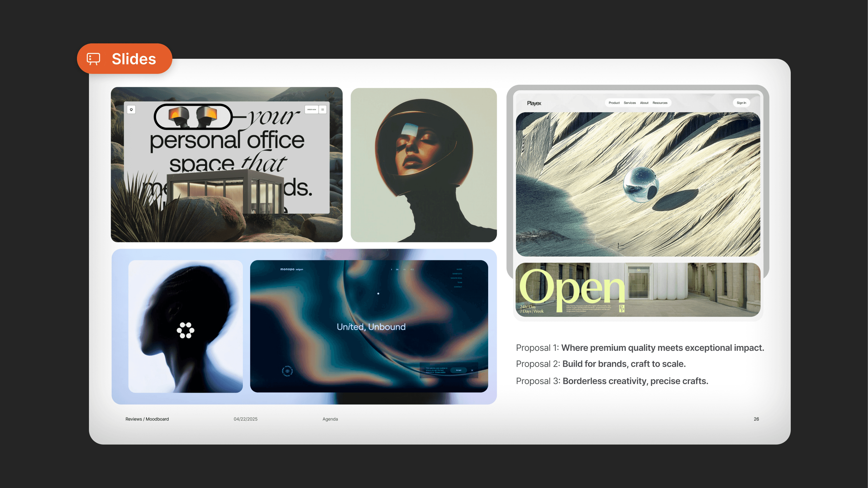Click the Sign In button on Playex

coord(741,103)
